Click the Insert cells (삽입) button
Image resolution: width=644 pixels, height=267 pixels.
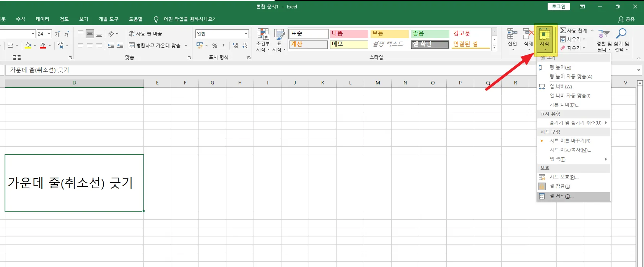tap(512, 39)
